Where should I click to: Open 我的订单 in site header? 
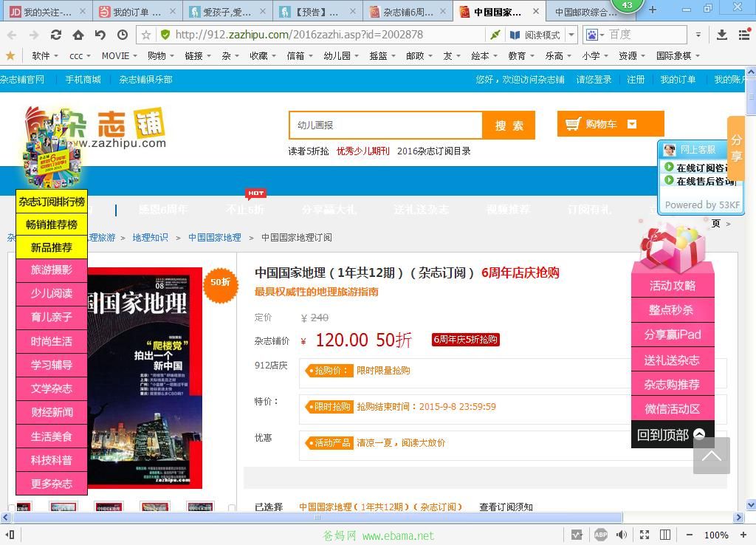(x=678, y=80)
